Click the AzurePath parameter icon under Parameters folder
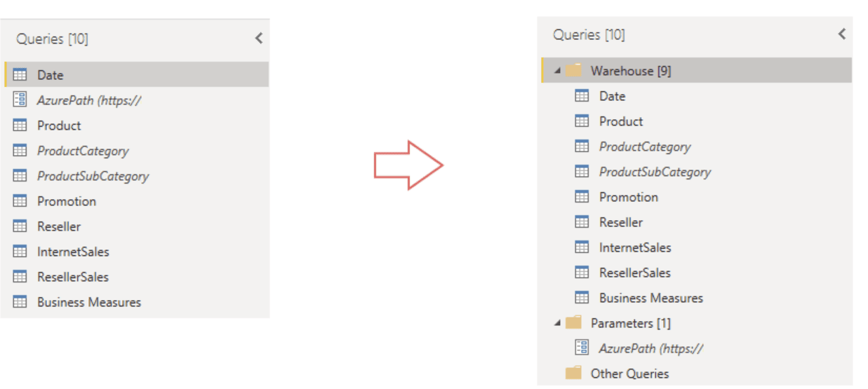Screen dimensions: 868x389 pyautogui.click(x=582, y=348)
